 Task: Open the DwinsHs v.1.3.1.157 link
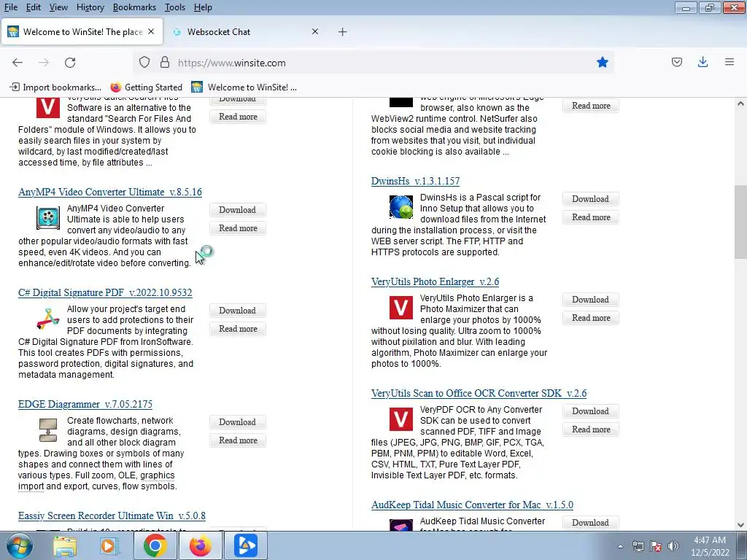click(x=415, y=181)
